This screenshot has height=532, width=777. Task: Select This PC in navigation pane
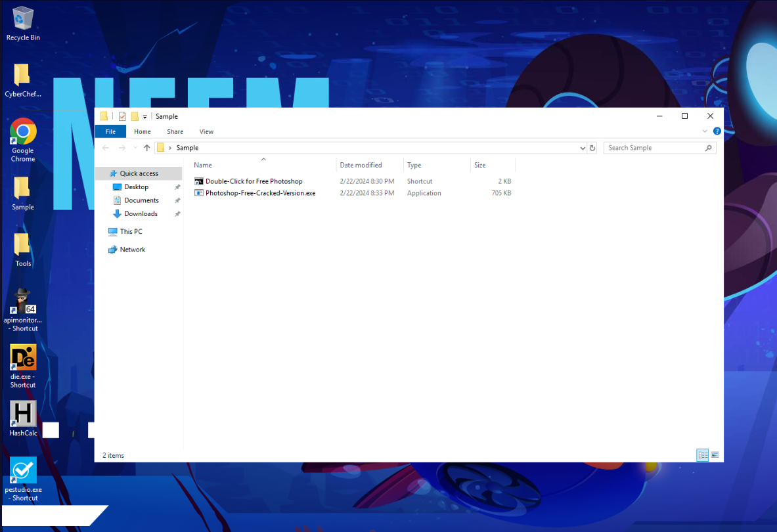131,231
